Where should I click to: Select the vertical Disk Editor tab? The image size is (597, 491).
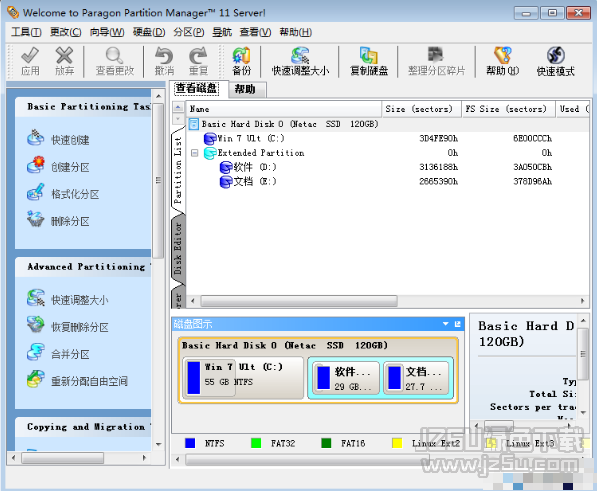point(178,249)
